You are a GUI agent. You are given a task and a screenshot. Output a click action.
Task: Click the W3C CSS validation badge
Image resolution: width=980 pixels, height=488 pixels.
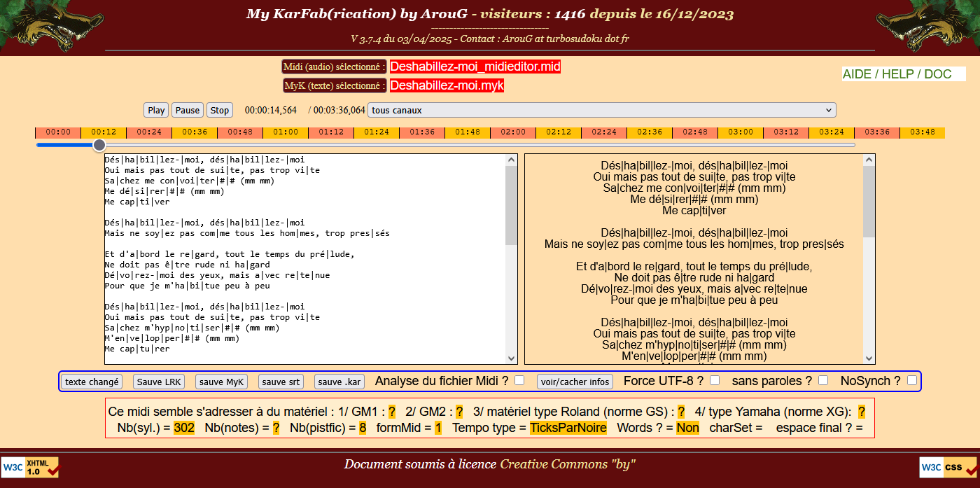[949, 467]
